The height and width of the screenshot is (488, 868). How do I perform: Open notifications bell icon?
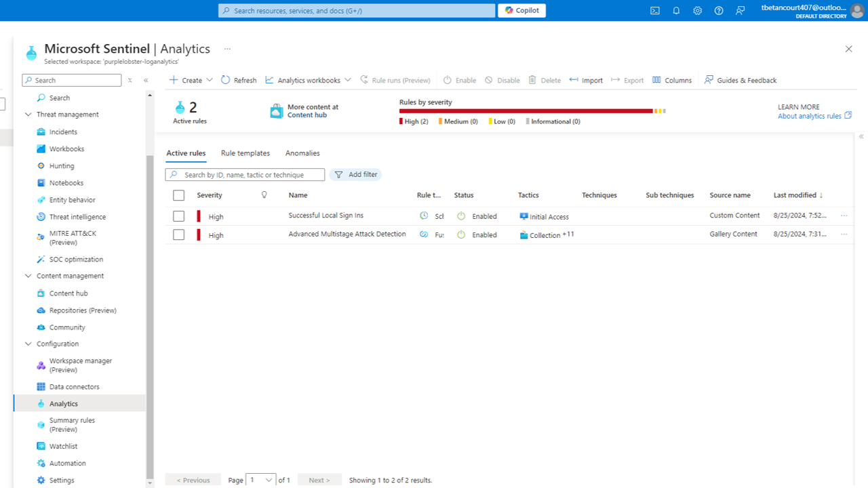coord(676,10)
